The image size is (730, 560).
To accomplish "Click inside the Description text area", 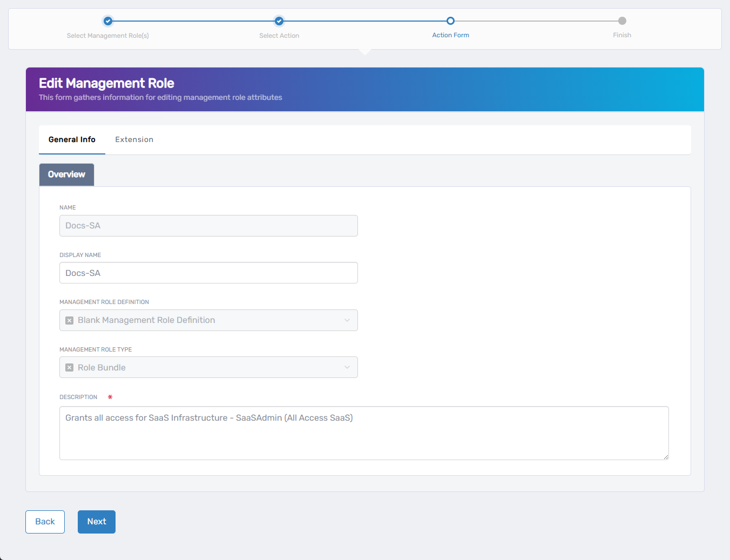I will [364, 432].
